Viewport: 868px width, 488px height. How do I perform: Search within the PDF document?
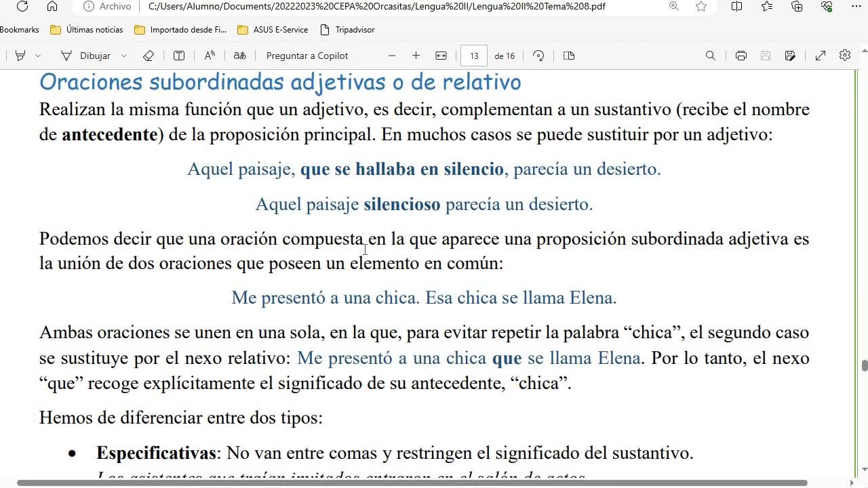(x=711, y=56)
